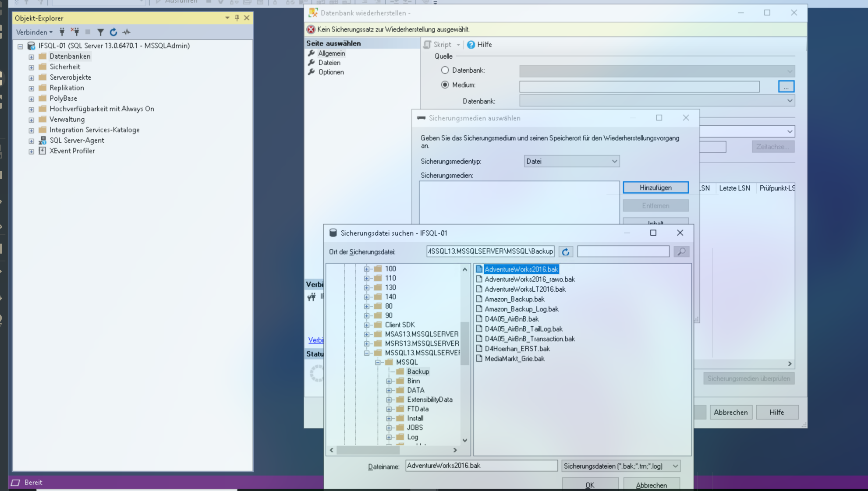Pin the Object Explorer panel open

(x=237, y=18)
